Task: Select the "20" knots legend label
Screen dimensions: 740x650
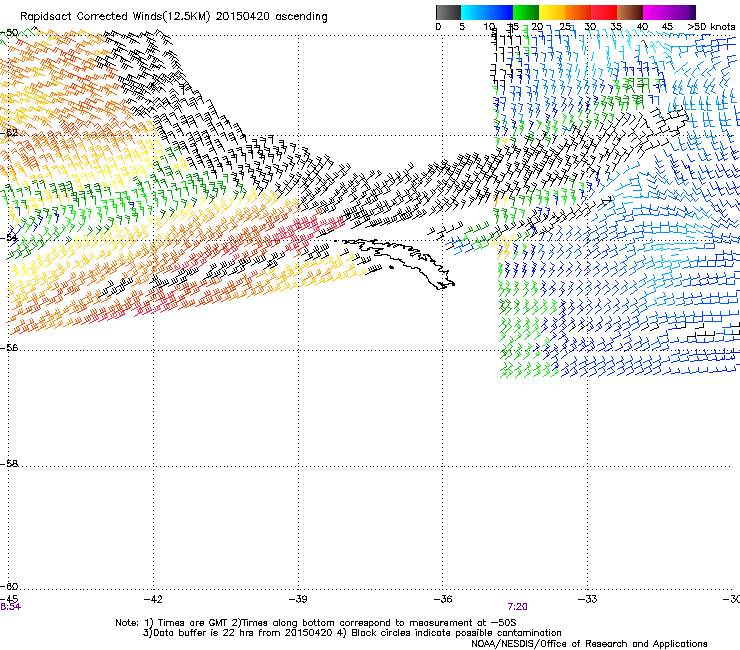Action: [x=537, y=27]
